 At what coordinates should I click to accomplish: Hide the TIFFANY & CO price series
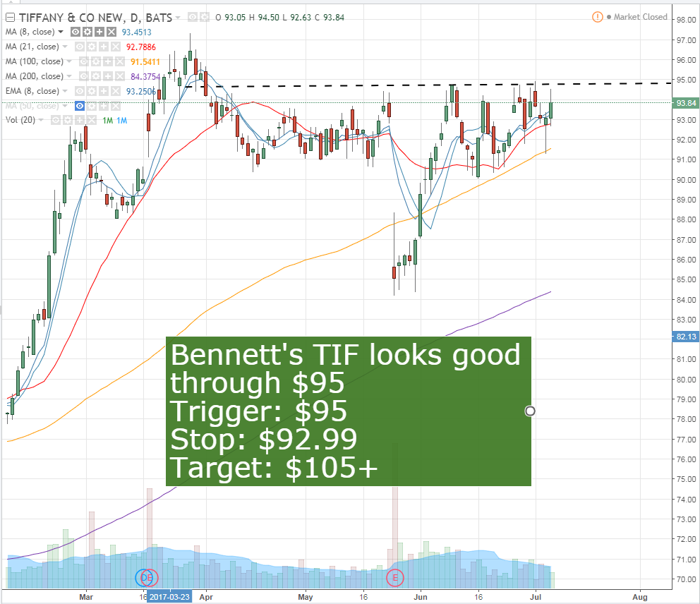click(193, 18)
